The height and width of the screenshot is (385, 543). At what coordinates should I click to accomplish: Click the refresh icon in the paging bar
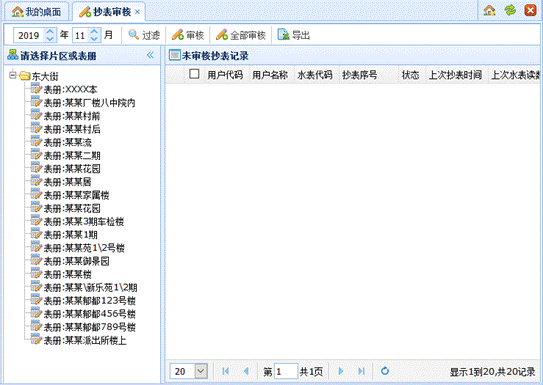385,371
